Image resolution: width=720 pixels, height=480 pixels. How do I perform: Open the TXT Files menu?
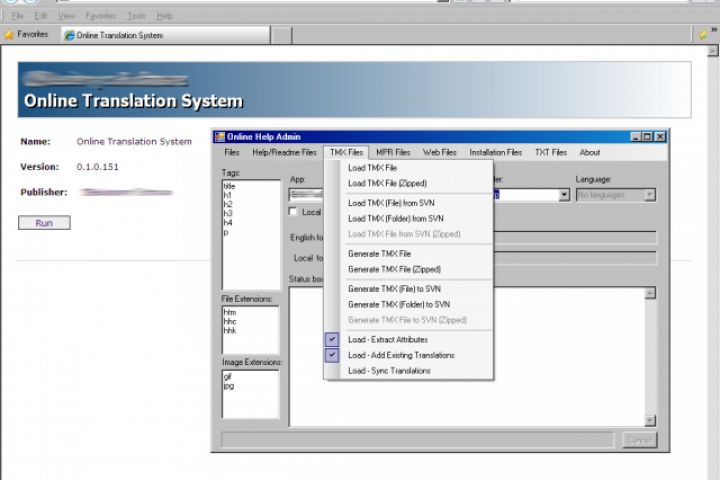coord(551,152)
